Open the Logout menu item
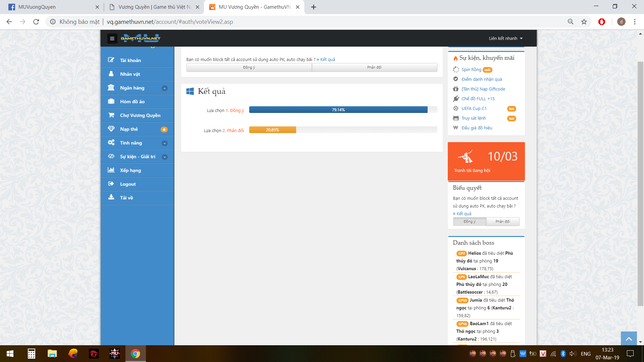The height and width of the screenshot is (362, 644). (128, 184)
